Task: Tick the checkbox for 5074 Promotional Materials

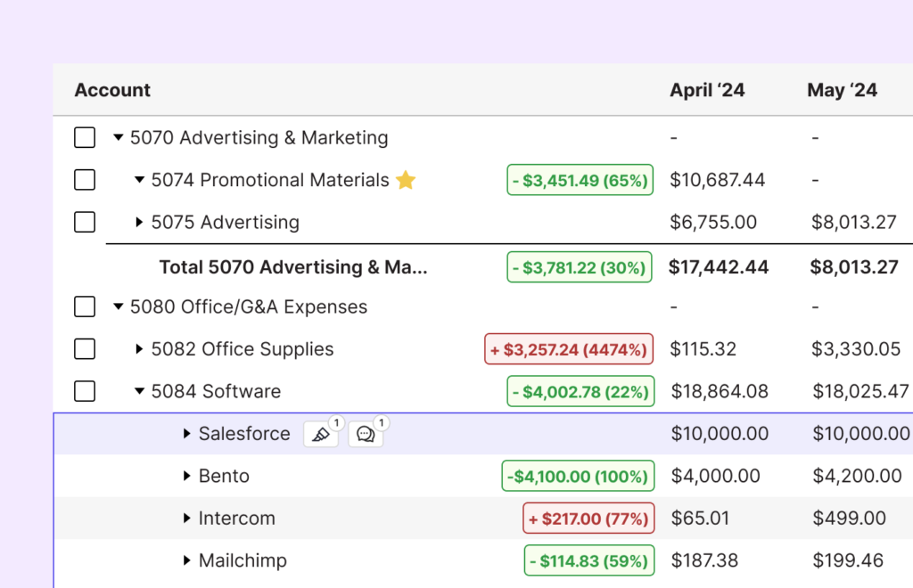Action: point(85,180)
